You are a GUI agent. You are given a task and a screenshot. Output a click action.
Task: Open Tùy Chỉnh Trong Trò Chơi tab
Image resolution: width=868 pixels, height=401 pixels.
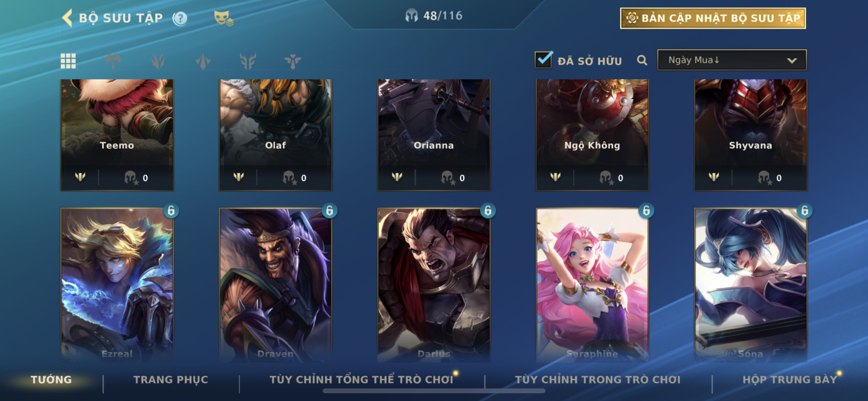(597, 379)
